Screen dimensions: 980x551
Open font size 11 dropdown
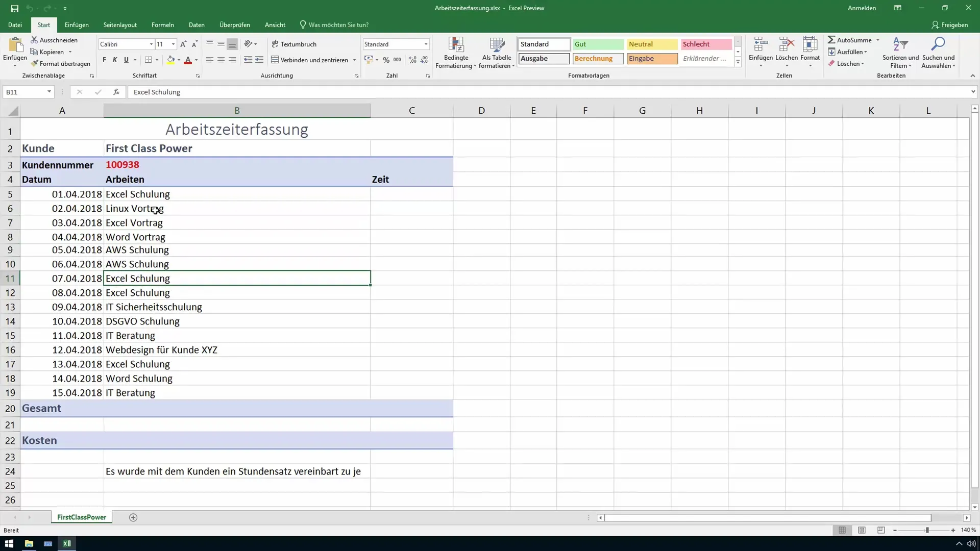click(x=173, y=44)
